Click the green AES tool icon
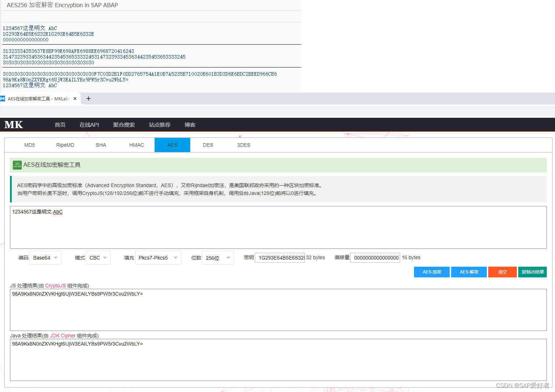 click(x=17, y=165)
